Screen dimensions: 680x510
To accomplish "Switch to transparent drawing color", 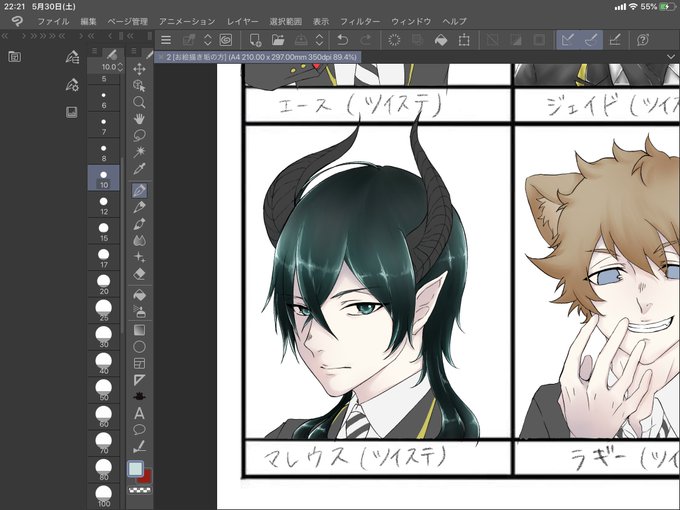I will 140,490.
